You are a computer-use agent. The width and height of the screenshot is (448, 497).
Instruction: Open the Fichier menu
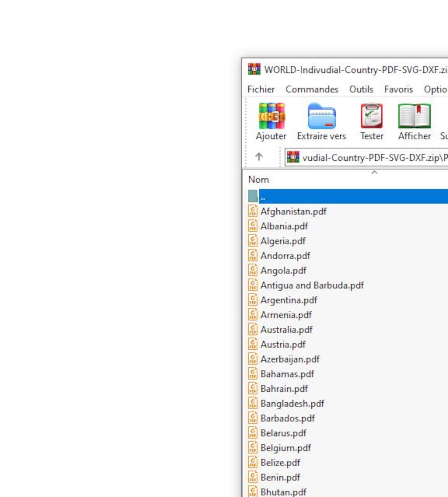[x=261, y=89]
